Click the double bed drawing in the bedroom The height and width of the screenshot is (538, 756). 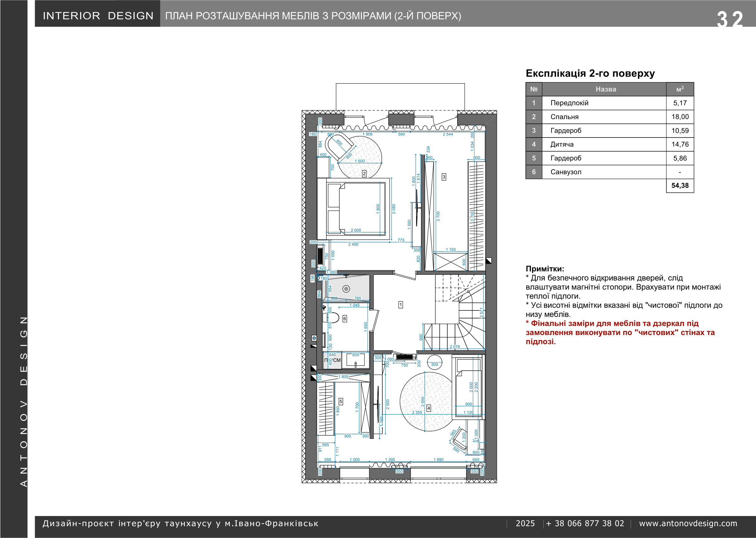354,209
